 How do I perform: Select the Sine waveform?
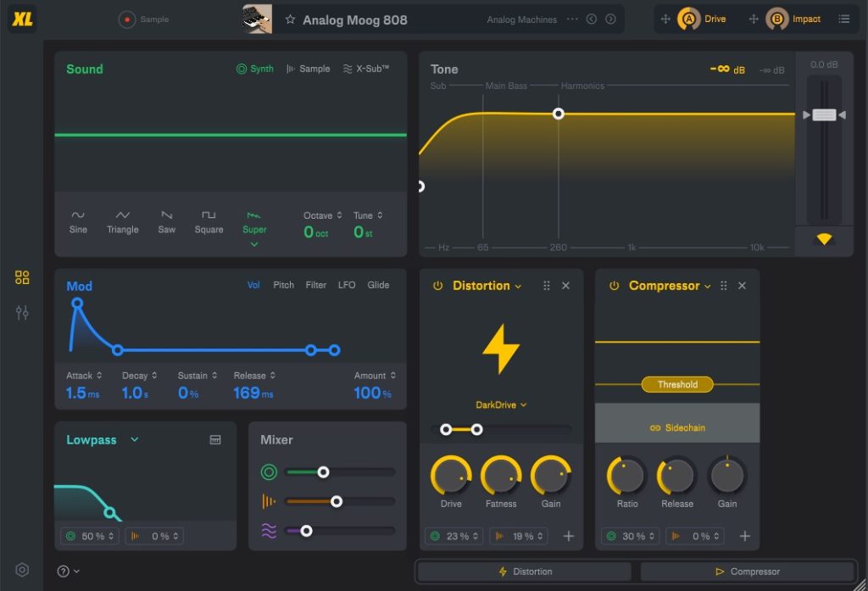[78, 222]
